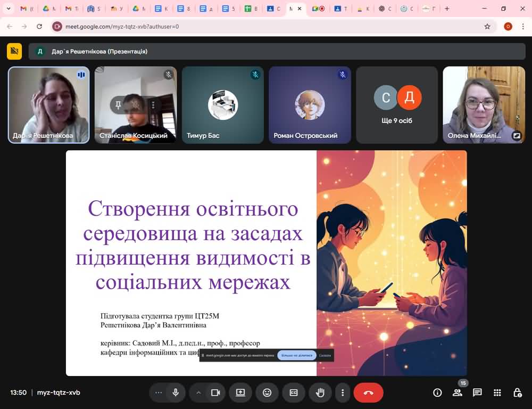Click the 'Ще 9 осіб' participants tile
The image size is (532, 409).
[x=397, y=105]
